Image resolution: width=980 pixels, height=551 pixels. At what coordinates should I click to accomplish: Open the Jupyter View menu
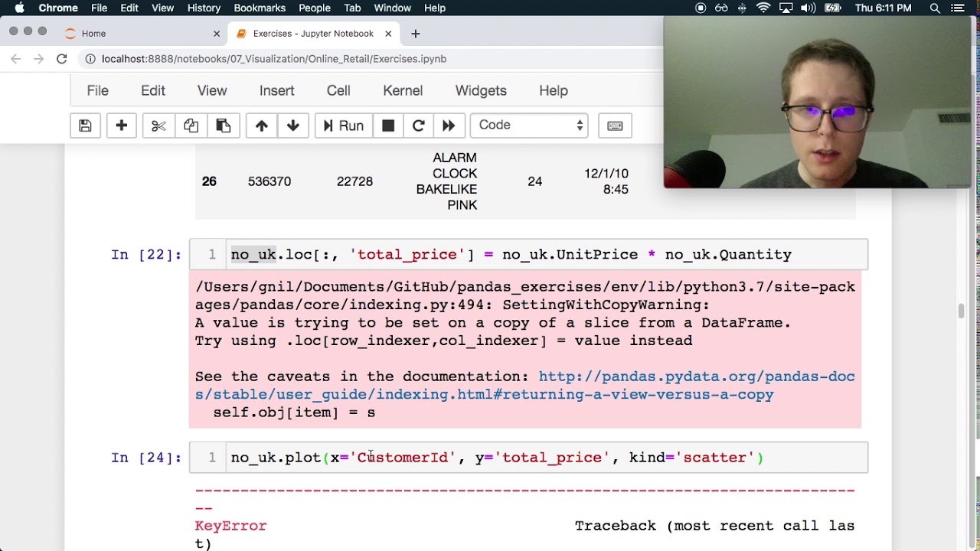pos(212,90)
